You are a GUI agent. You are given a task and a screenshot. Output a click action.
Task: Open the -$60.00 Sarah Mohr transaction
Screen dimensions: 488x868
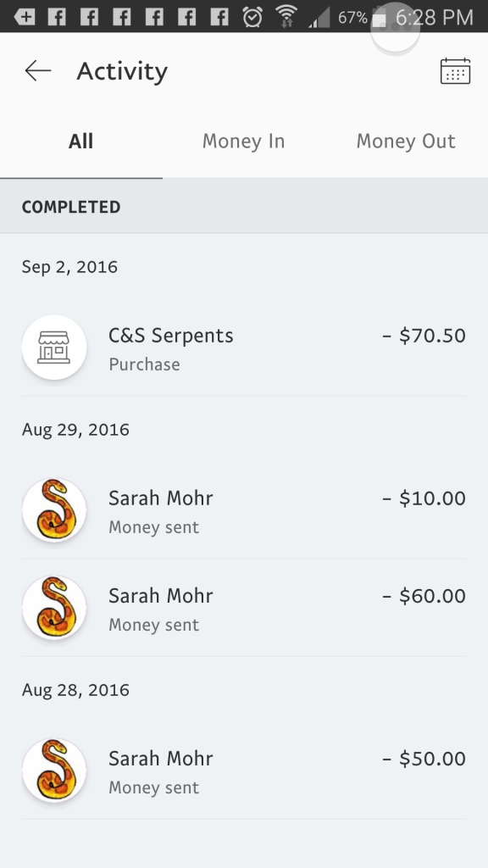point(244,608)
